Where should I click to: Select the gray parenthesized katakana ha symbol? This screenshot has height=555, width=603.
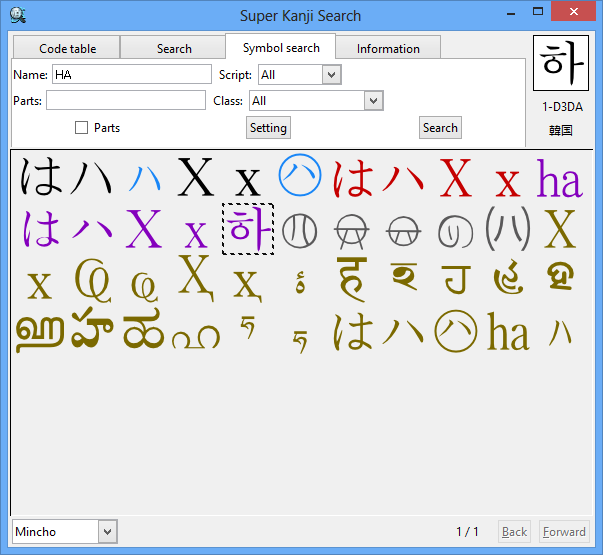(508, 230)
